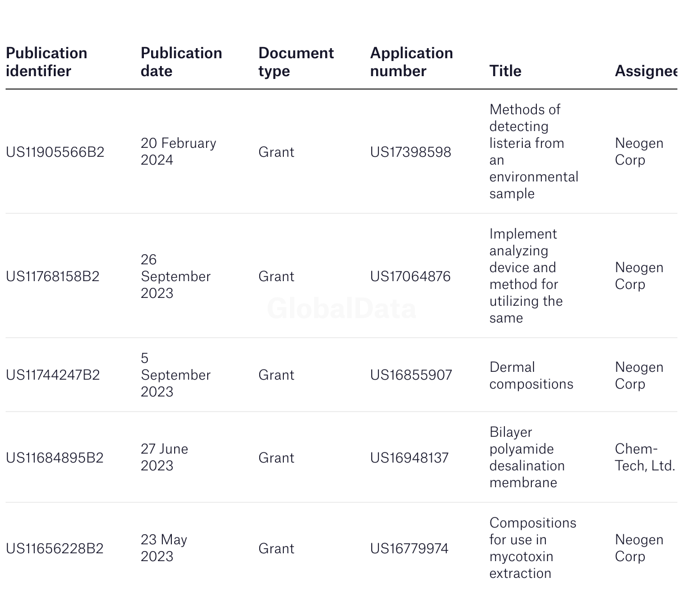This screenshot has height=616, width=683.
Task: Select publication identifier US11656228B2
Action: [54, 549]
